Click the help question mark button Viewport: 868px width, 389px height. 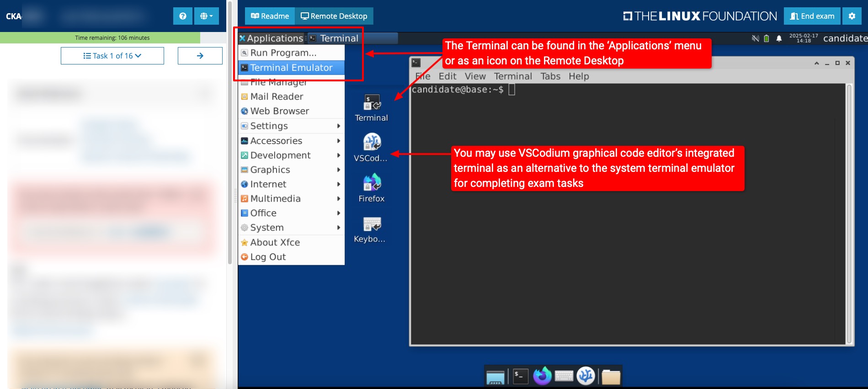(x=183, y=16)
